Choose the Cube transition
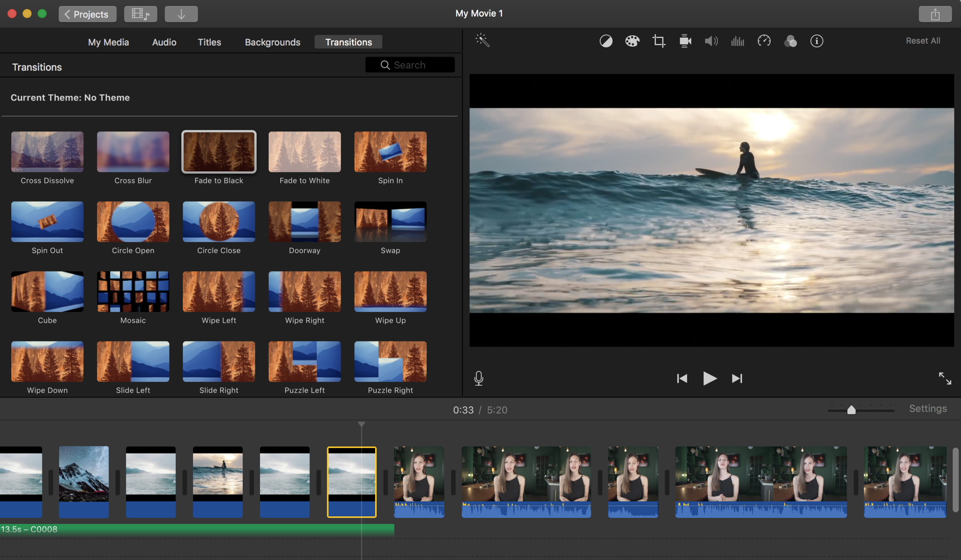This screenshot has width=961, height=560. pyautogui.click(x=47, y=292)
